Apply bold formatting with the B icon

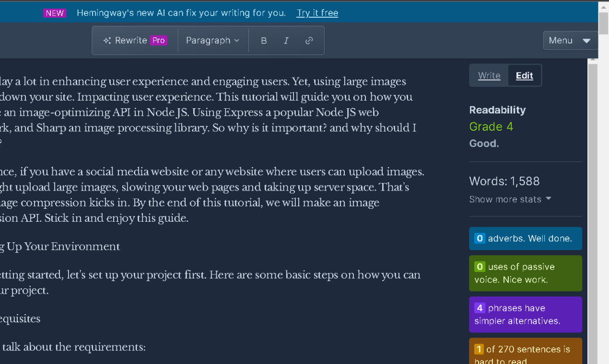click(263, 40)
